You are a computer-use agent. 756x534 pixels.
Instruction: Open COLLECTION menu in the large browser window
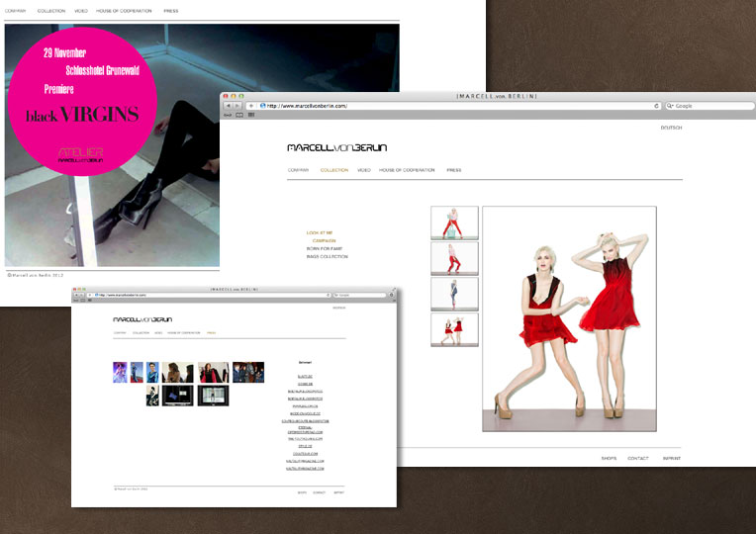pyautogui.click(x=334, y=170)
